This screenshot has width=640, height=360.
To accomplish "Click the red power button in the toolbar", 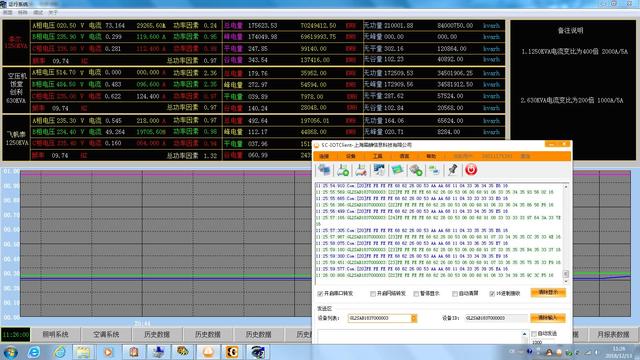I will (x=471, y=170).
